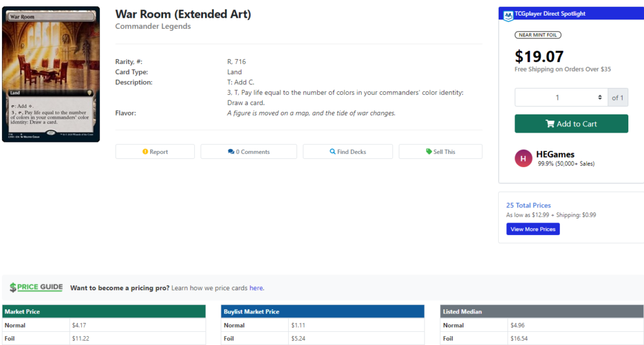The image size is (644, 345).
Task: Click Buylist Foil value $5.24
Action: coord(298,339)
